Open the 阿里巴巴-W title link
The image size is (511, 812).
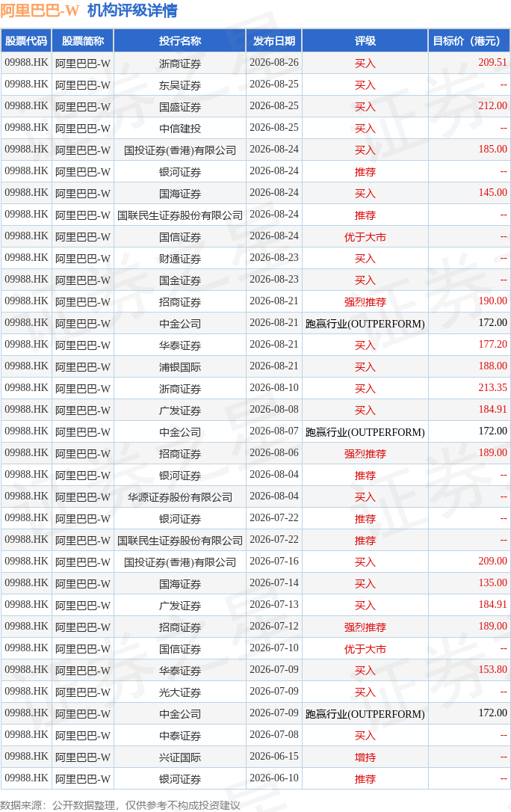pyautogui.click(x=40, y=10)
